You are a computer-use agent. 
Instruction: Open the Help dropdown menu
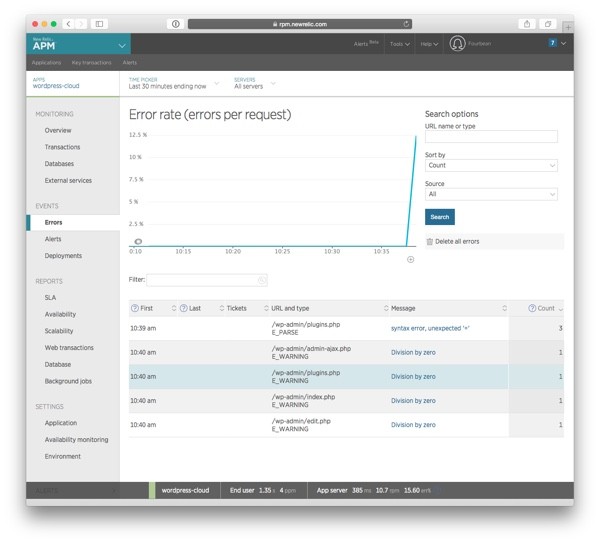point(429,44)
